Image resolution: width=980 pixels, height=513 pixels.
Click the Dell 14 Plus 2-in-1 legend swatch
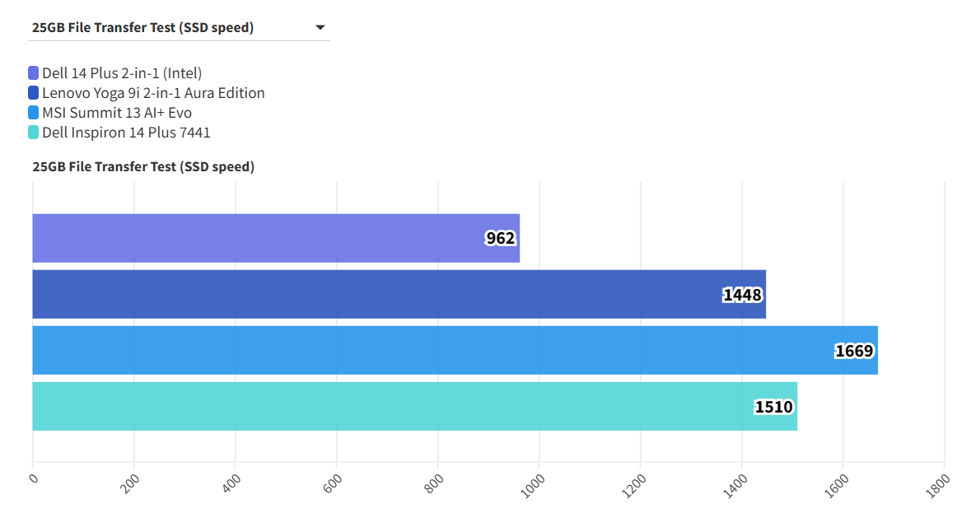coord(34,73)
